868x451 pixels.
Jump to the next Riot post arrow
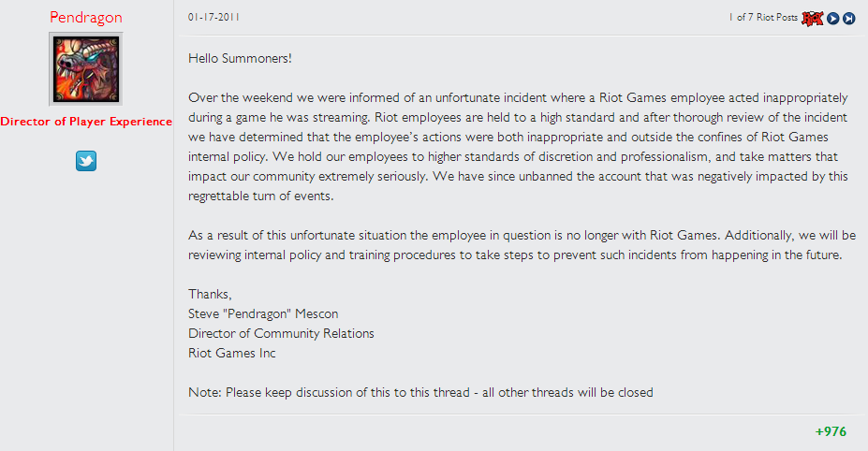point(832,19)
